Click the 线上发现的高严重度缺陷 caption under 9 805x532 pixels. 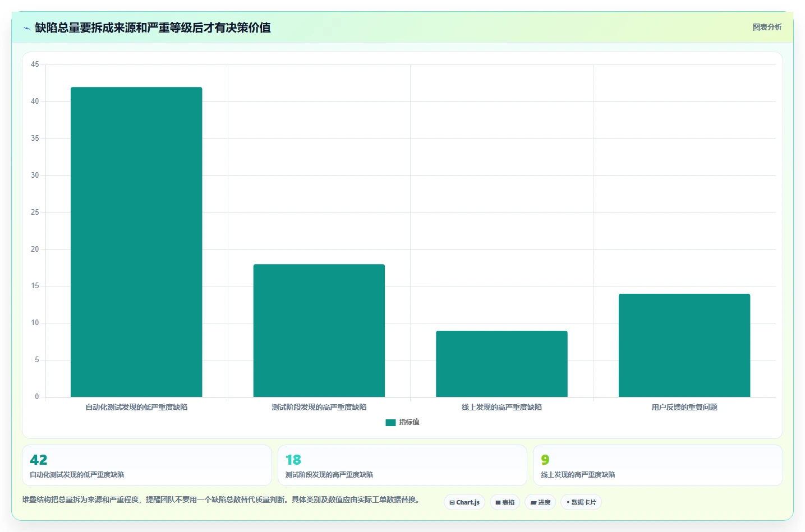578,475
